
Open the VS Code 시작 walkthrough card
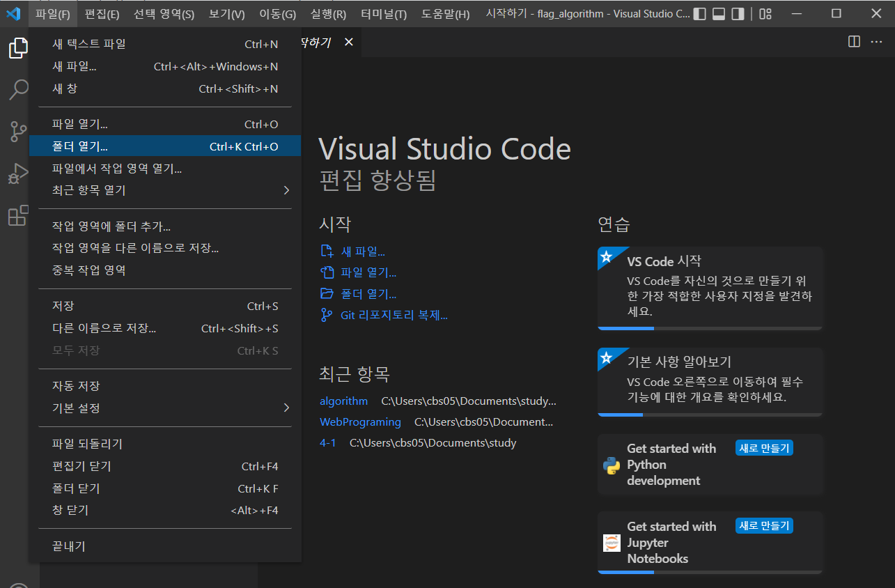coord(710,288)
